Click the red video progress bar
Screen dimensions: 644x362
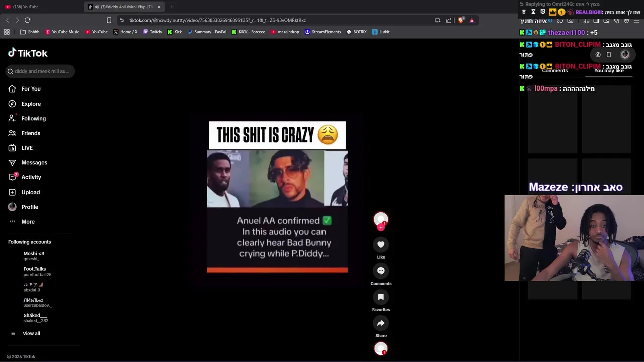click(277, 270)
